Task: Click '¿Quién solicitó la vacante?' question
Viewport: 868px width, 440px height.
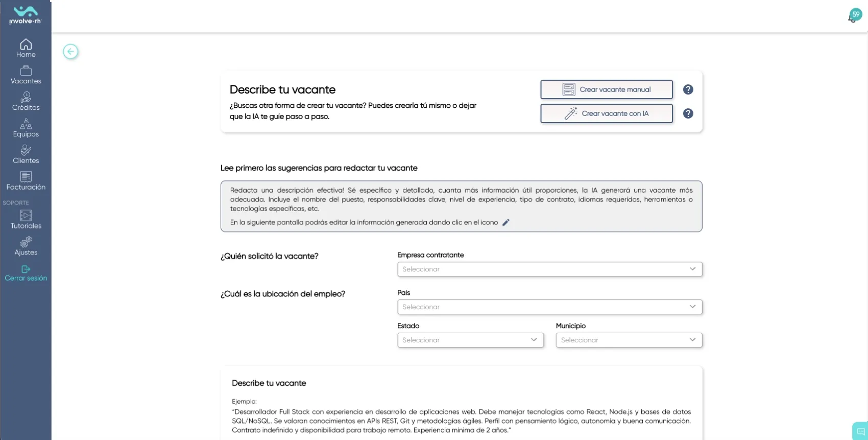Action: tap(270, 257)
